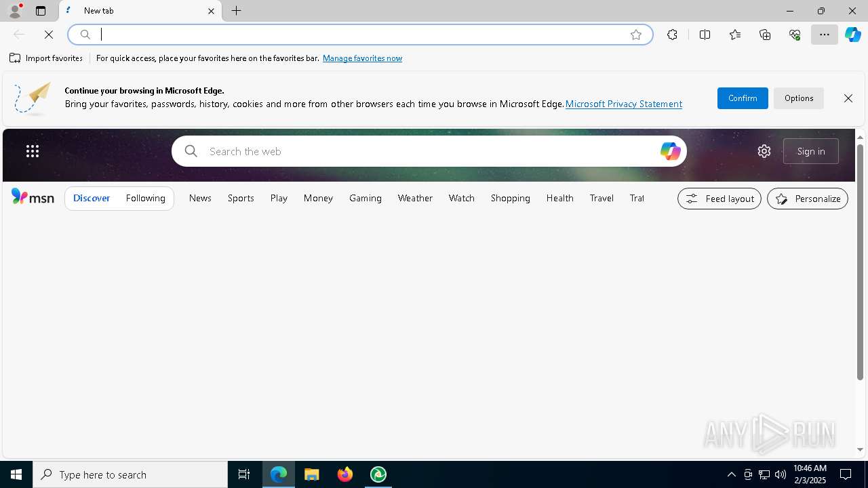Image resolution: width=868 pixels, height=488 pixels.
Task: Click the Personalize button
Action: click(808, 199)
